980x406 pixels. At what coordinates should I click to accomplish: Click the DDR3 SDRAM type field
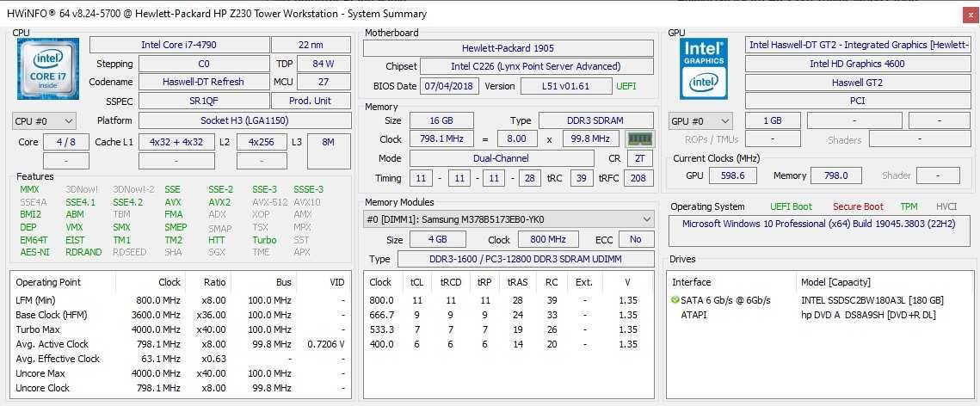coord(596,120)
